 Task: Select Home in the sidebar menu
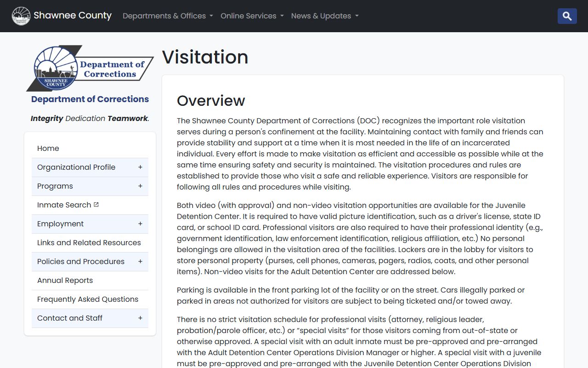pos(90,148)
